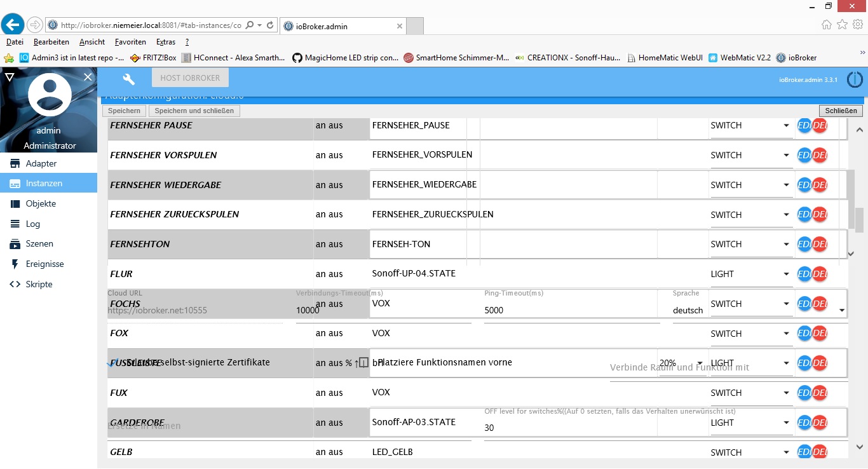Refresh the page in the address bar
Viewport: 868px width, 469px height.
(270, 25)
